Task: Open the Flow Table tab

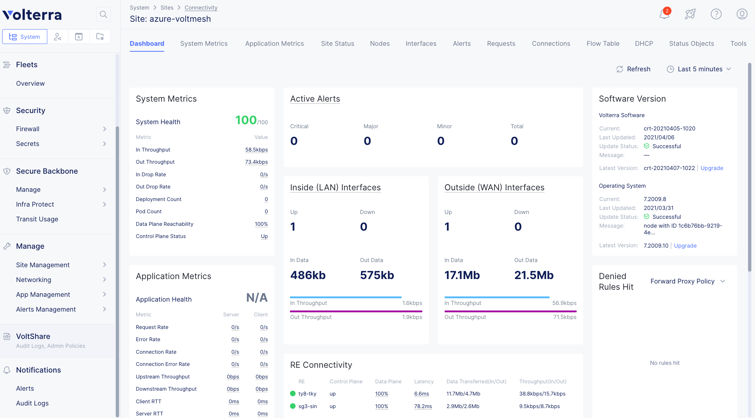Action: tap(603, 43)
